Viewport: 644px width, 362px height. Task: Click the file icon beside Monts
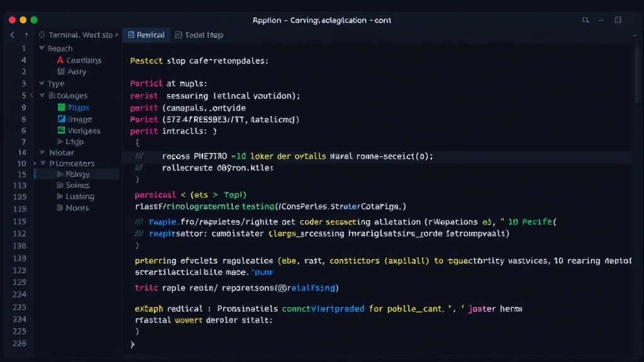tap(60, 207)
